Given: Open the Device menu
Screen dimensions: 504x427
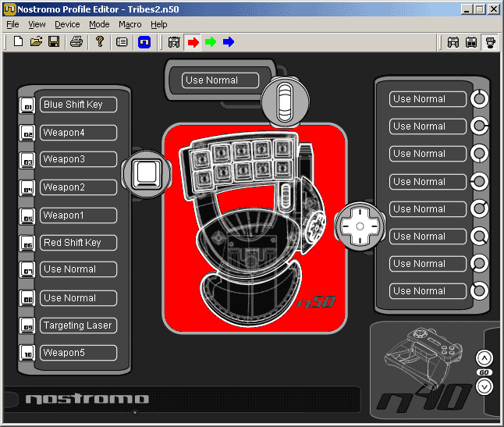Looking at the screenshot, I should [x=67, y=24].
